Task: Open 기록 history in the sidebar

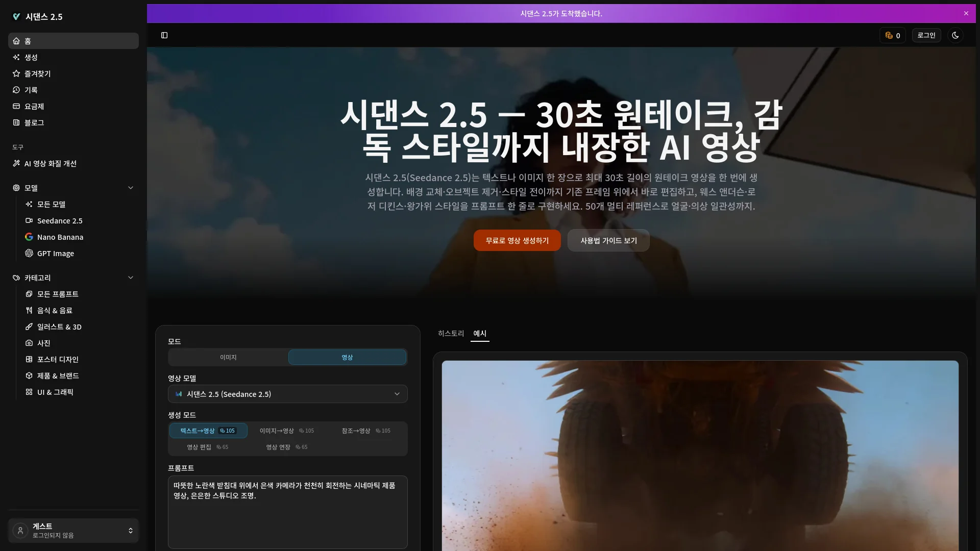Action: [x=73, y=90]
